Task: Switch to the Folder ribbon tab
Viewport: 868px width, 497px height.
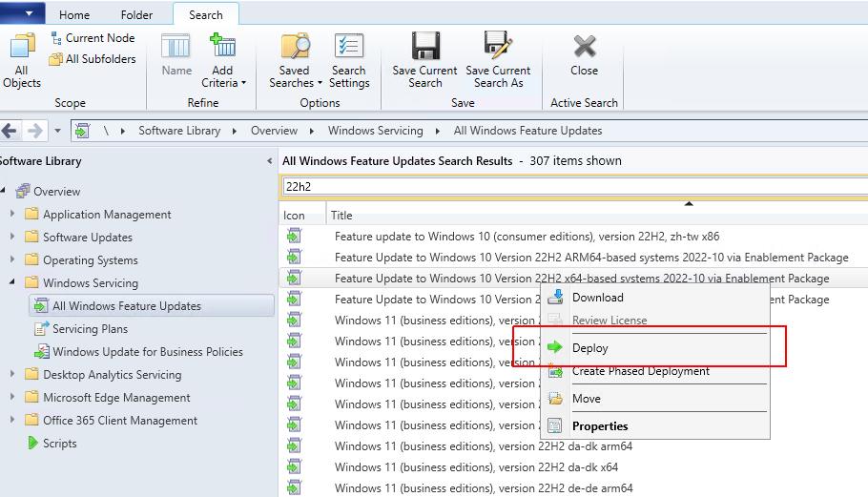Action: click(136, 15)
